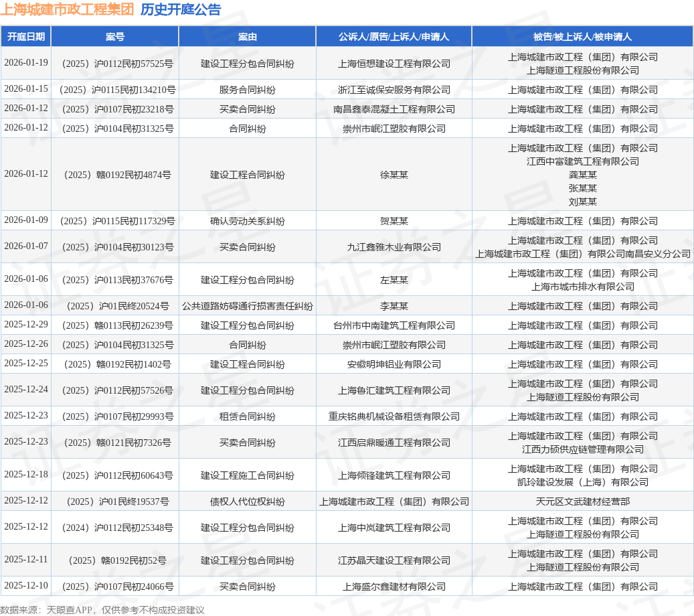
Task: Click defendant 刘某某
Action: pyautogui.click(x=582, y=202)
